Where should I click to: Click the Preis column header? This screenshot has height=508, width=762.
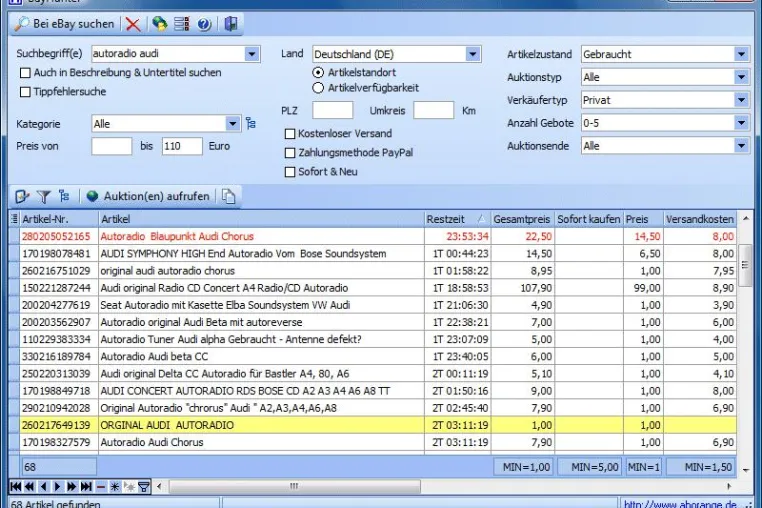pyautogui.click(x=643, y=219)
